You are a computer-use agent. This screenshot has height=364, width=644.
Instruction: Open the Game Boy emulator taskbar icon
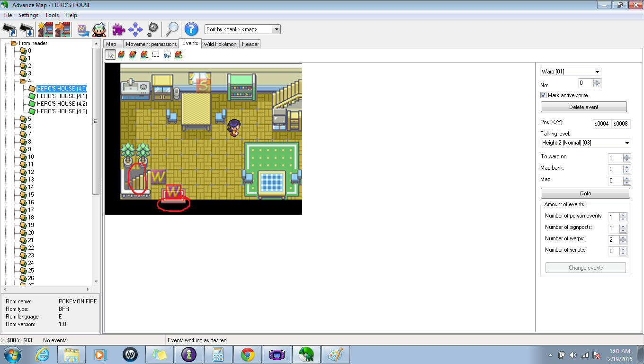277,355
